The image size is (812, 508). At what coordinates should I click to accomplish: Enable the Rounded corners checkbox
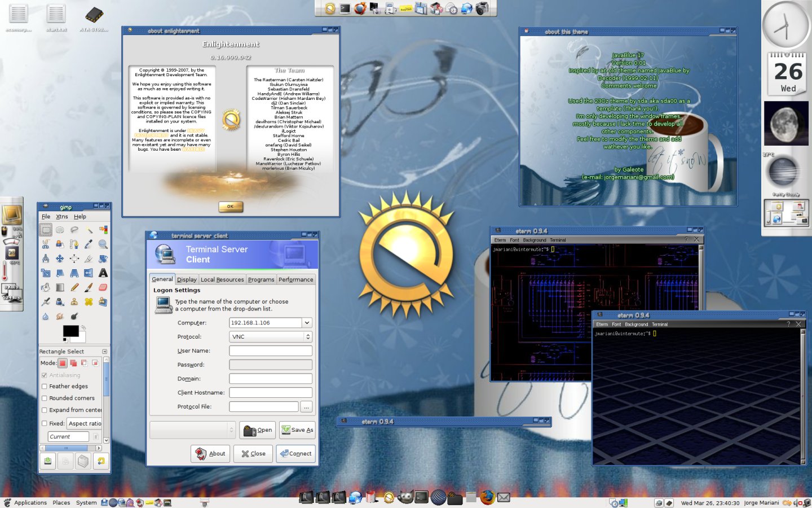[44, 398]
